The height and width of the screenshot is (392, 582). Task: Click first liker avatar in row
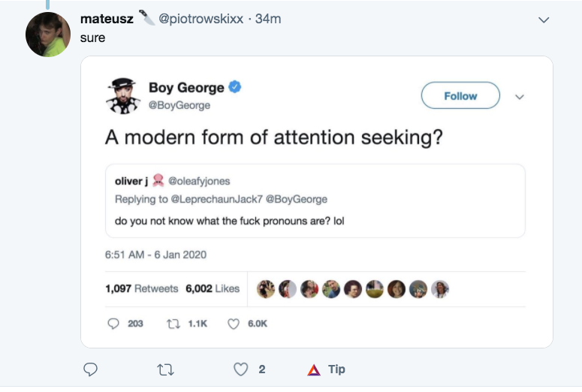(x=266, y=289)
